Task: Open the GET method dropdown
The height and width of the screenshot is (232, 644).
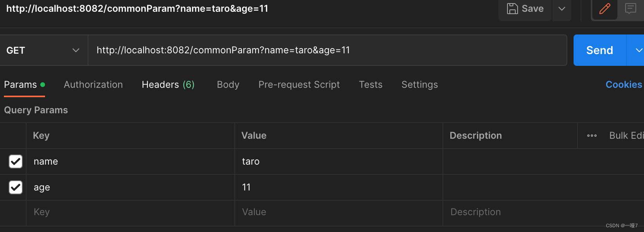Action: [x=43, y=50]
